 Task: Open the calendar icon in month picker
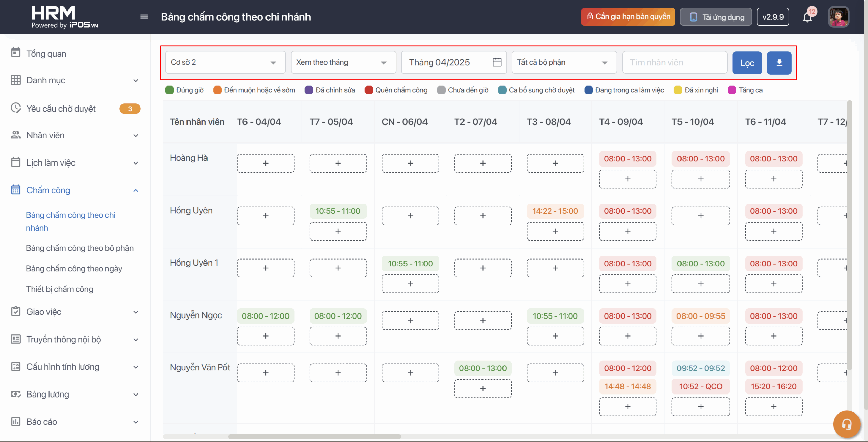[x=497, y=62]
